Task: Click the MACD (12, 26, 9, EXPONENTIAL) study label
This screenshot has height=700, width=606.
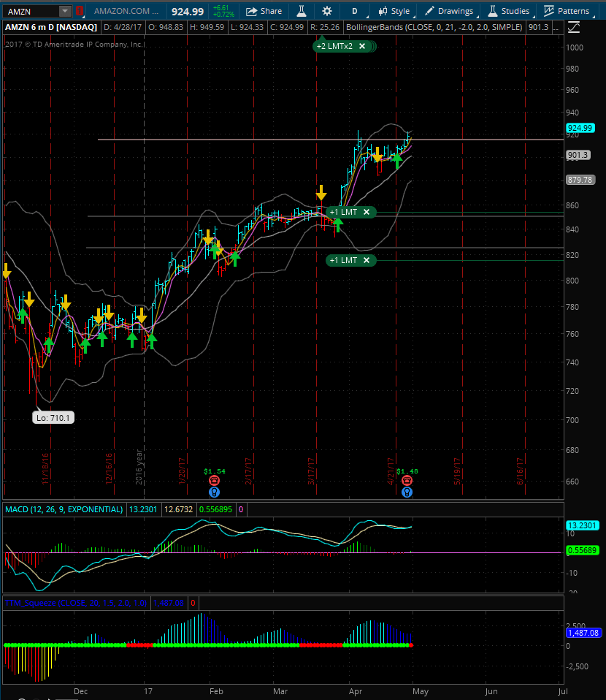Action: coord(64,509)
